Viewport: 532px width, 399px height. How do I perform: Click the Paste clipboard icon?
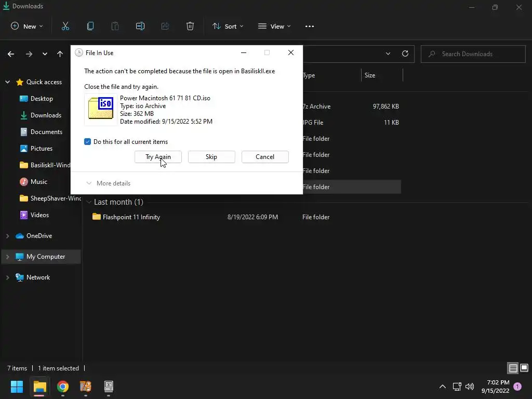tap(115, 26)
